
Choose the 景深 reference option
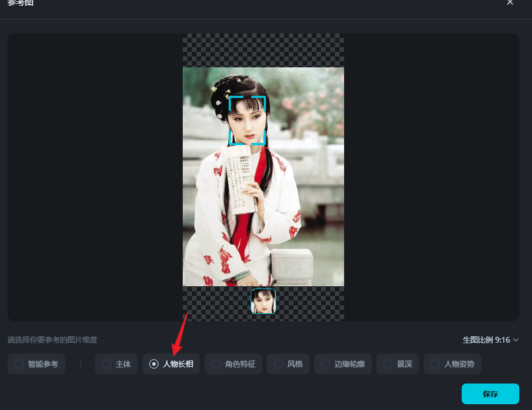tap(398, 364)
